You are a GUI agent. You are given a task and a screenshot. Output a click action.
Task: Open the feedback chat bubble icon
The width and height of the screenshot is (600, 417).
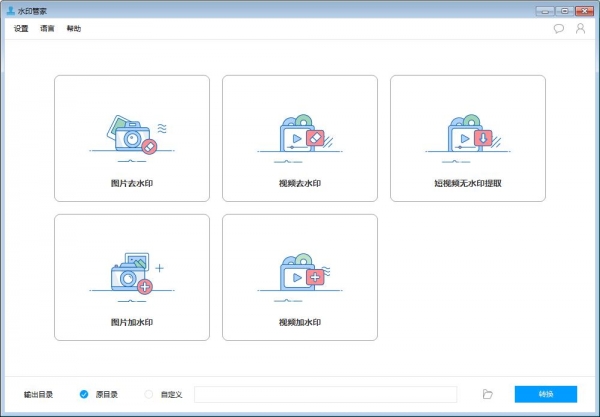coord(559,29)
